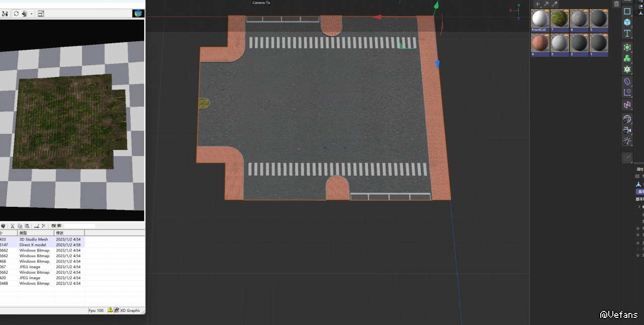Click the refresh icon in viewer toolbar
Viewport: 644px width, 325px height.
tap(16, 14)
